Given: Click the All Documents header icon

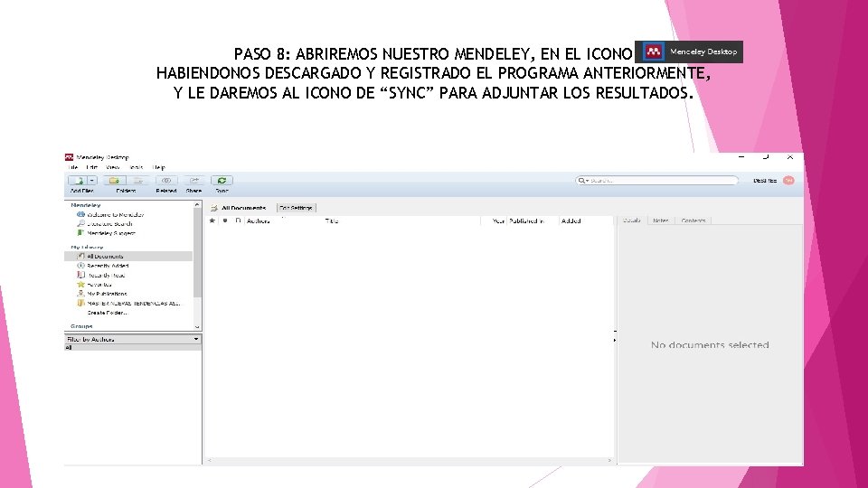Looking at the screenshot, I should 214,208.
